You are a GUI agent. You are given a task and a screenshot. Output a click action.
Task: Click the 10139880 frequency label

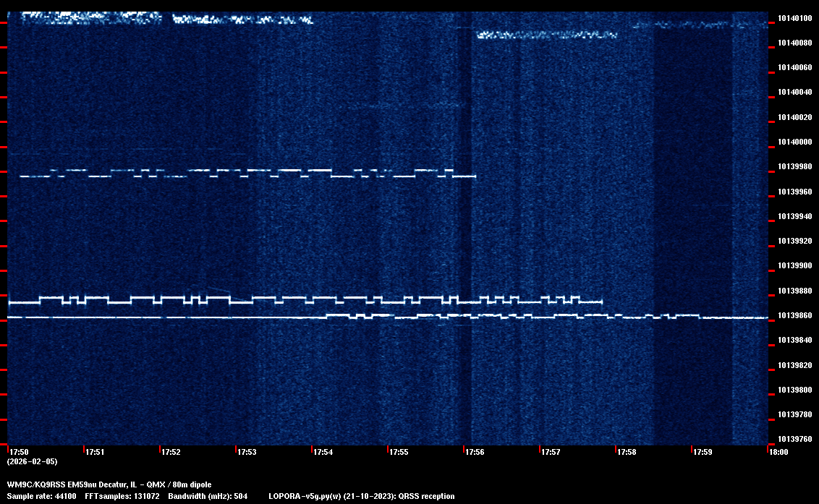coord(794,291)
